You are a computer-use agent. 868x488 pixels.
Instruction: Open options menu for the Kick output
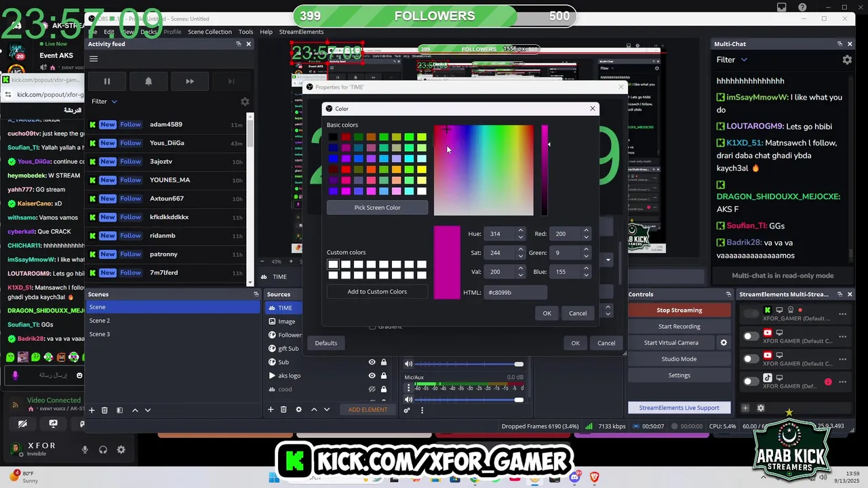pyautogui.click(x=843, y=314)
